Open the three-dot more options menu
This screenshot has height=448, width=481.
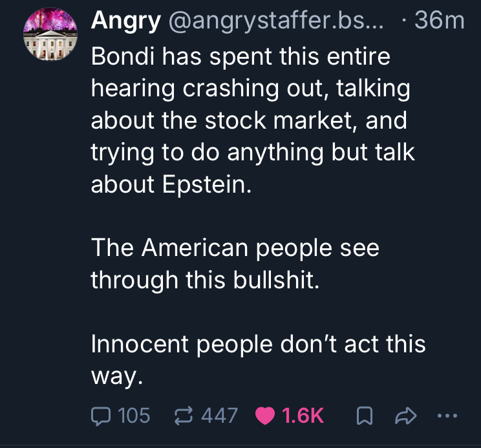point(447,415)
